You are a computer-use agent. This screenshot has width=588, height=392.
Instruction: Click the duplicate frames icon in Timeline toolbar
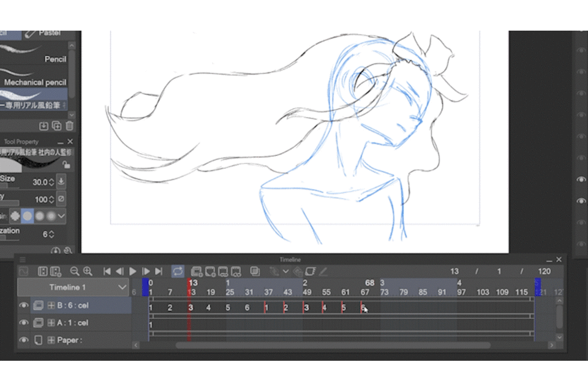[x=255, y=271]
